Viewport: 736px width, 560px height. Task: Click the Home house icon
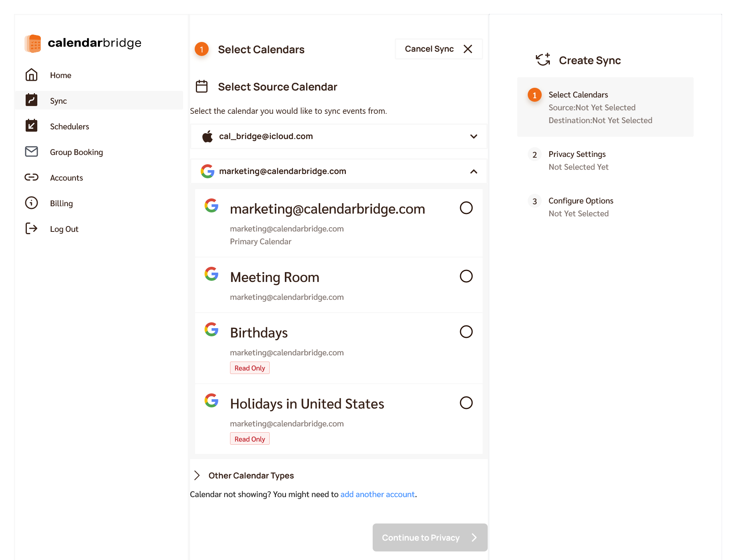click(x=31, y=75)
